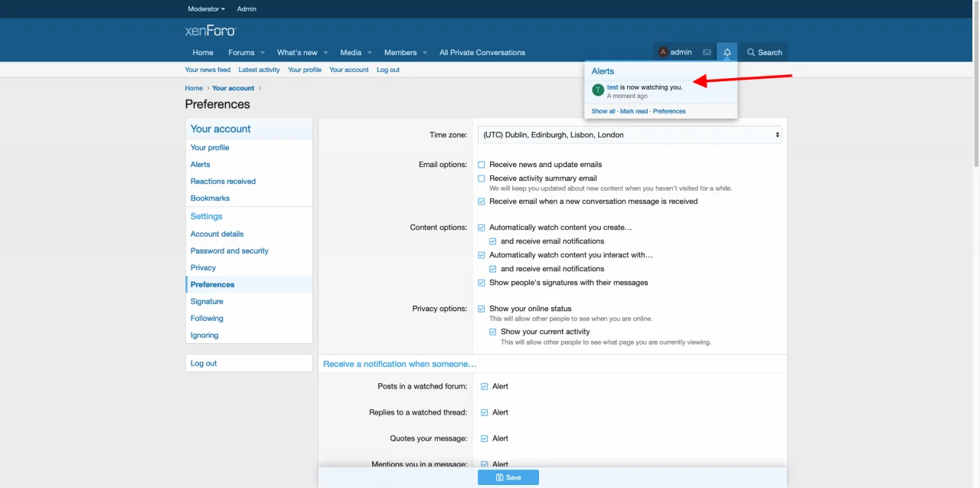This screenshot has height=488, width=980.
Task: Uncheck Show your online status
Action: pyautogui.click(x=482, y=309)
